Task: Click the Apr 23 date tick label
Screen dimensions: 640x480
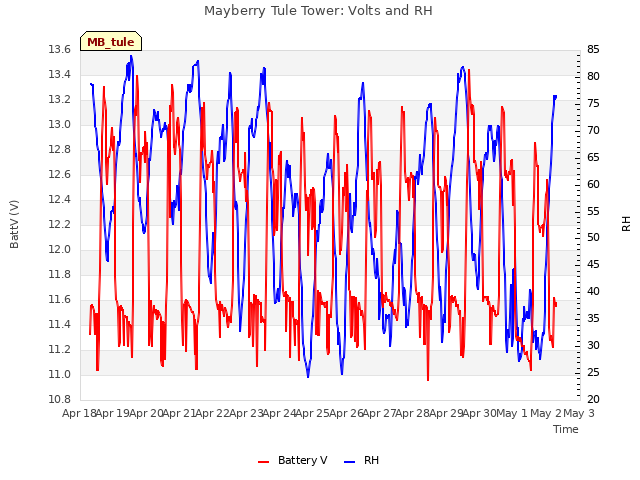Action: coord(246,413)
